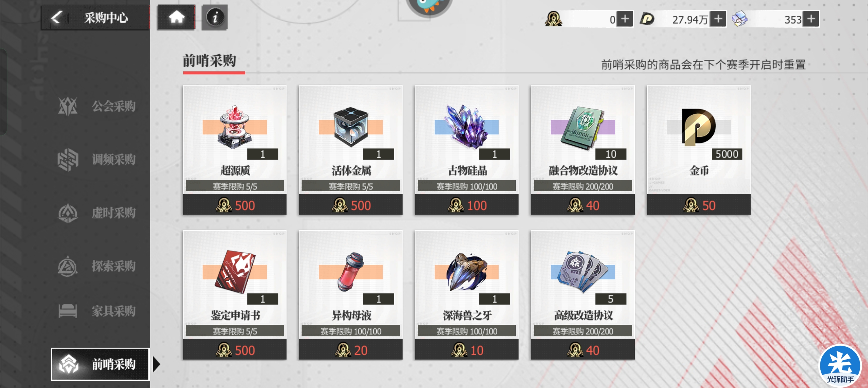Open 家具采购 in the sidebar
868x388 pixels.
click(98, 311)
